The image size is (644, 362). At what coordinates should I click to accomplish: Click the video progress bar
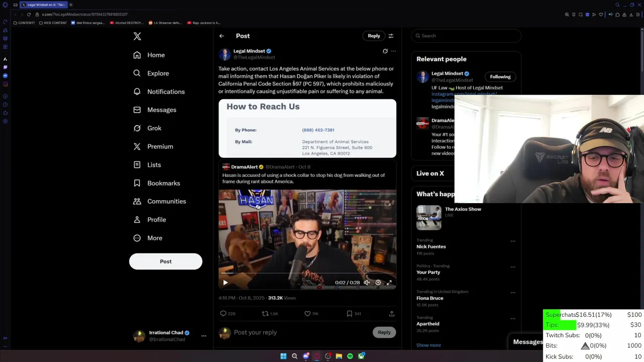click(x=307, y=274)
